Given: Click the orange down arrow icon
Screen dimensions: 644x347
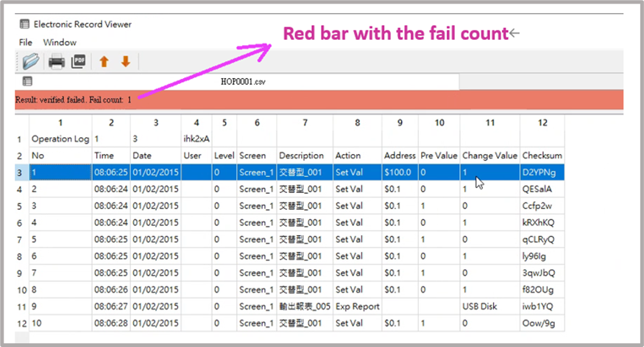Looking at the screenshot, I should [x=125, y=62].
